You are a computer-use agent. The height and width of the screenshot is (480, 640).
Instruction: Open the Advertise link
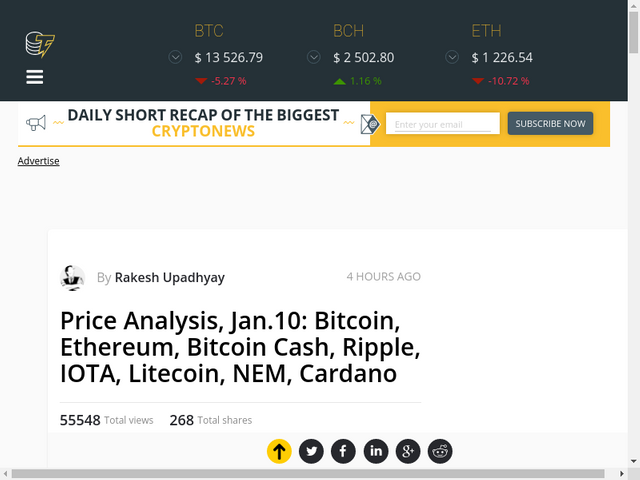(x=38, y=161)
